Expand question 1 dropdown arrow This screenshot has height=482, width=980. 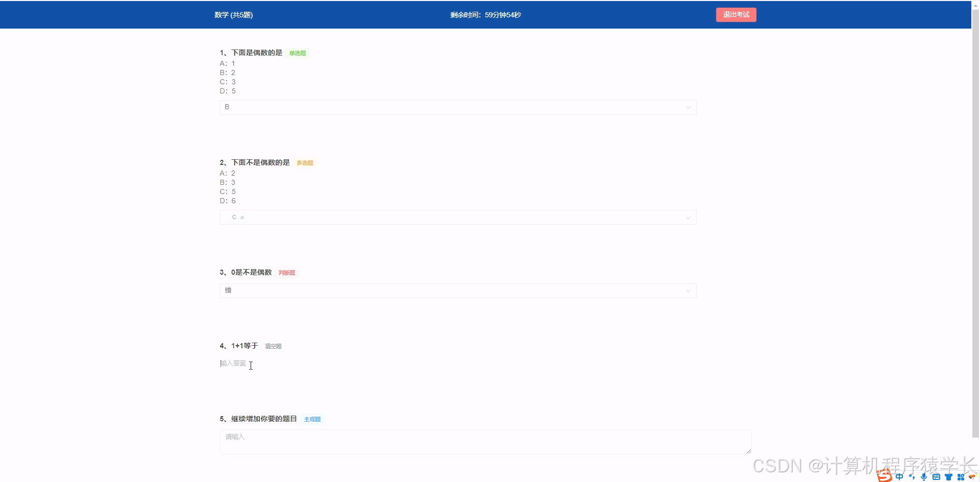[688, 108]
